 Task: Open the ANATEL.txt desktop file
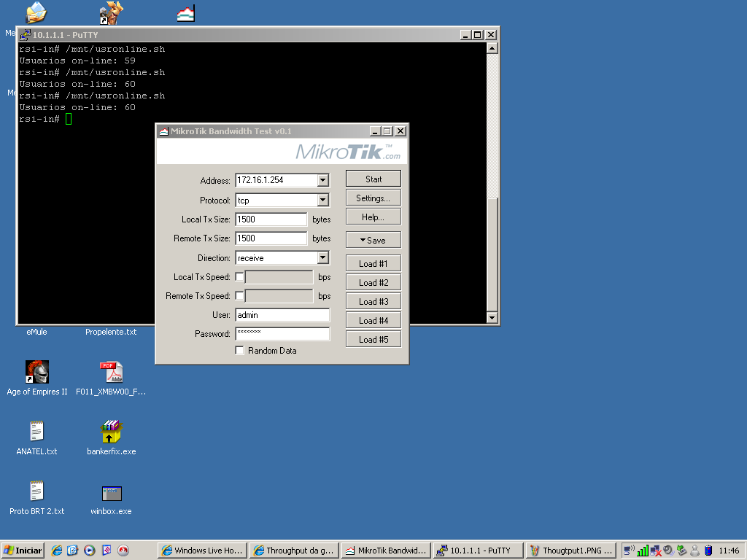click(37, 432)
